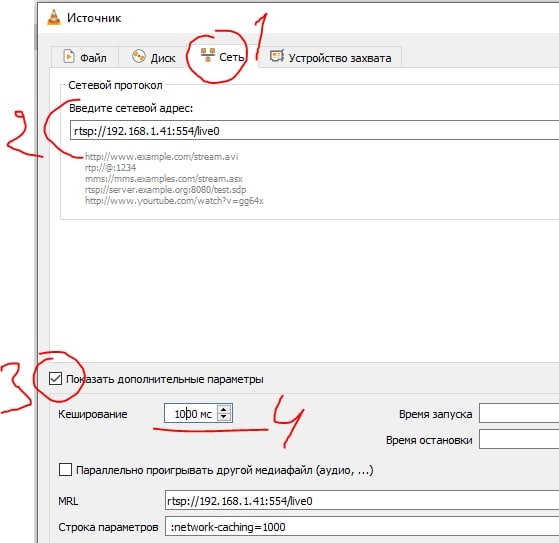Viewport: 559px width, 543px height.
Task: Click the rtsp://server.example.org:8080/test.sdp example
Action: tap(165, 190)
